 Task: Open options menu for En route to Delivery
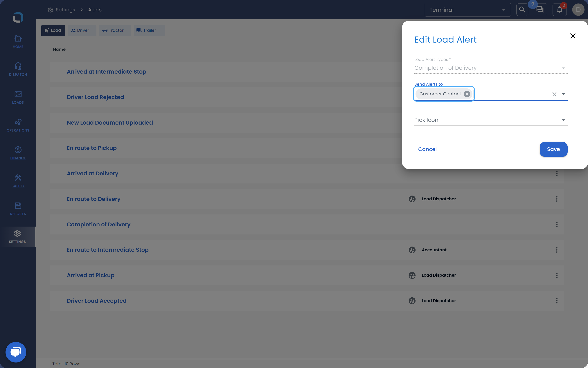tap(557, 199)
